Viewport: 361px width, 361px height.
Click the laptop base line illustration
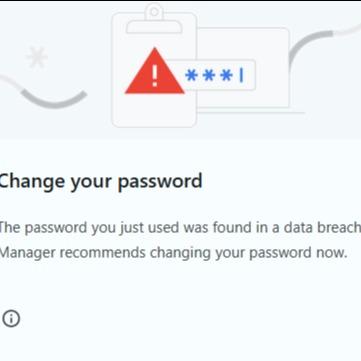pos(250,113)
